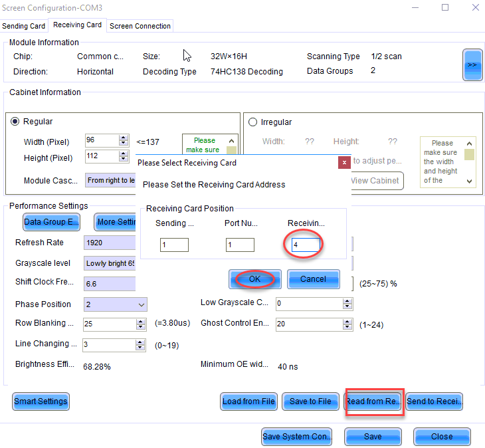485x448 pixels.
Task: Click the Save button
Action: [x=373, y=437]
